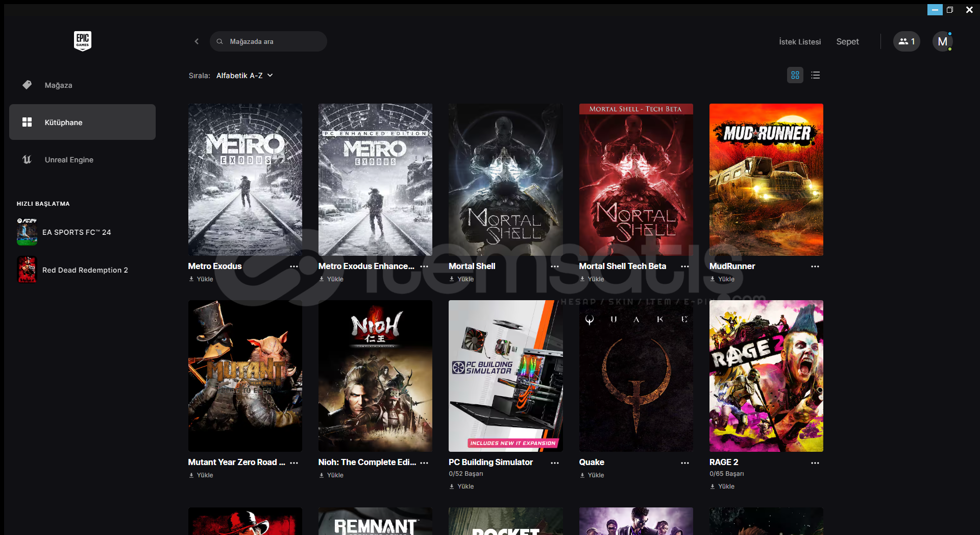Open options for Mutant Year Zero
The image size is (980, 535).
(294, 463)
